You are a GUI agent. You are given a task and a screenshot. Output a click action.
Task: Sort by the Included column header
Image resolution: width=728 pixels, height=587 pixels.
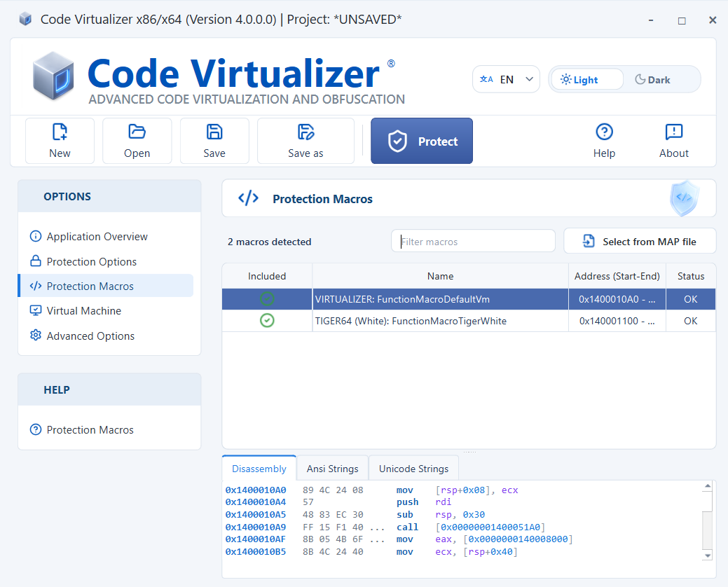[267, 276]
